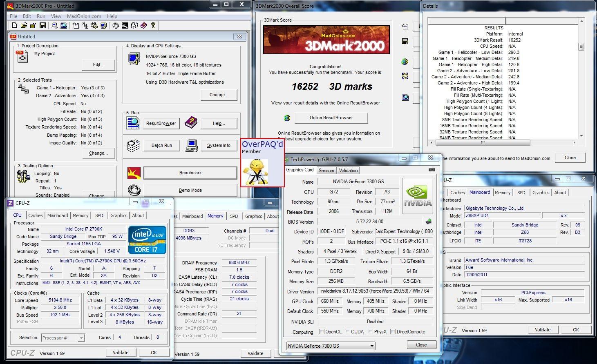Image resolution: width=597 pixels, height=364 pixels.
Task: Click the Close button in Details window
Action: (570, 158)
